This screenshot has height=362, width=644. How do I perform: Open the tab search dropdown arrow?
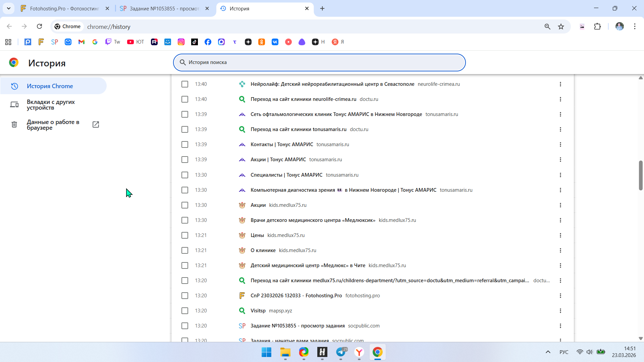[9, 8]
